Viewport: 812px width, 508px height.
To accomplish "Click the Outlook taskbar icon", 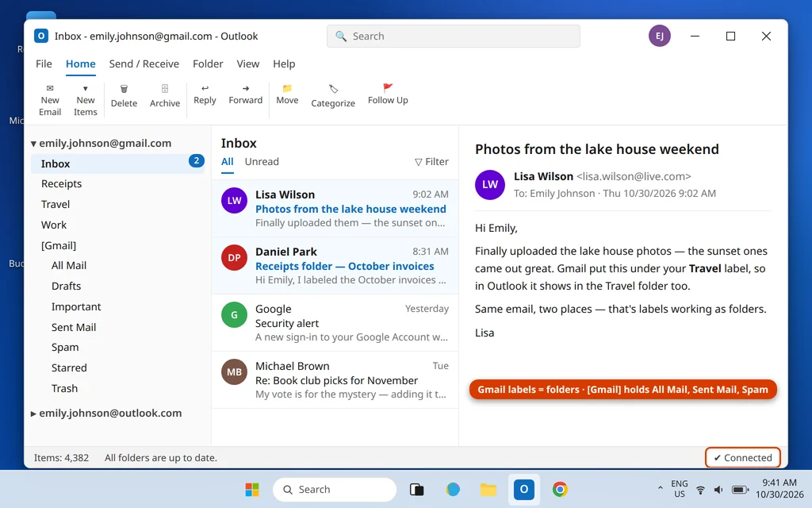I will pyautogui.click(x=524, y=489).
